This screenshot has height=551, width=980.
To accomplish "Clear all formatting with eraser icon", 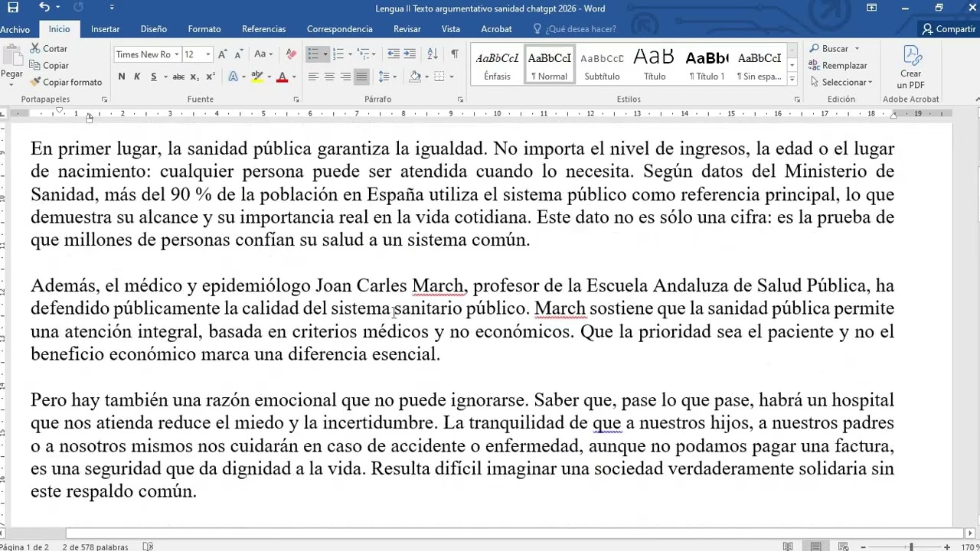I will point(291,54).
